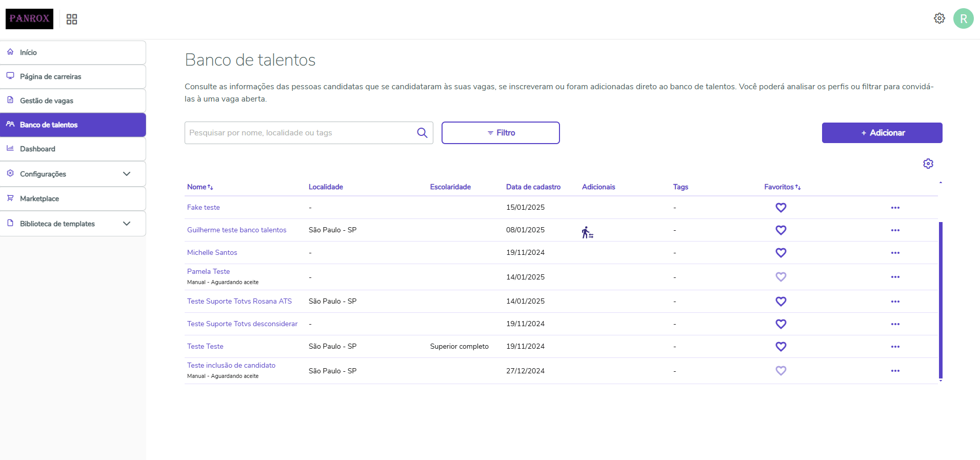This screenshot has height=460, width=980.
Task: Expand the Biblioteca de templates chevron
Action: (x=127, y=224)
